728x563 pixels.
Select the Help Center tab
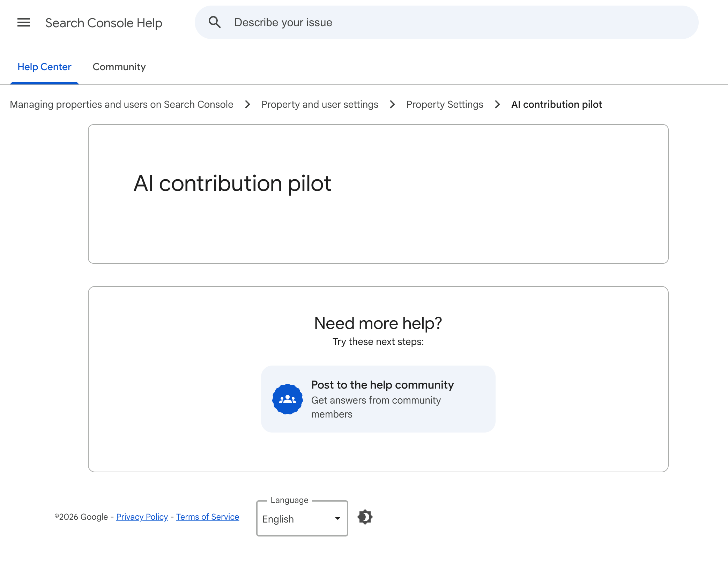tap(44, 67)
